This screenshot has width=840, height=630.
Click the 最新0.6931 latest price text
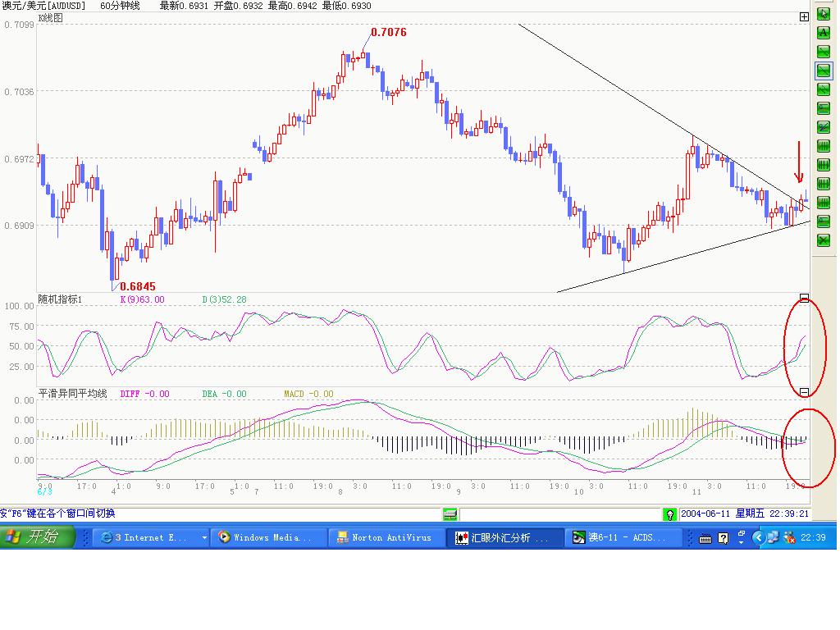click(x=184, y=6)
